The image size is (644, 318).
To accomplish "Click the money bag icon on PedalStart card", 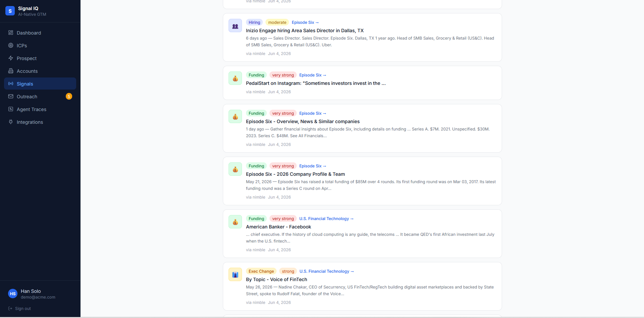I will click(x=235, y=78).
